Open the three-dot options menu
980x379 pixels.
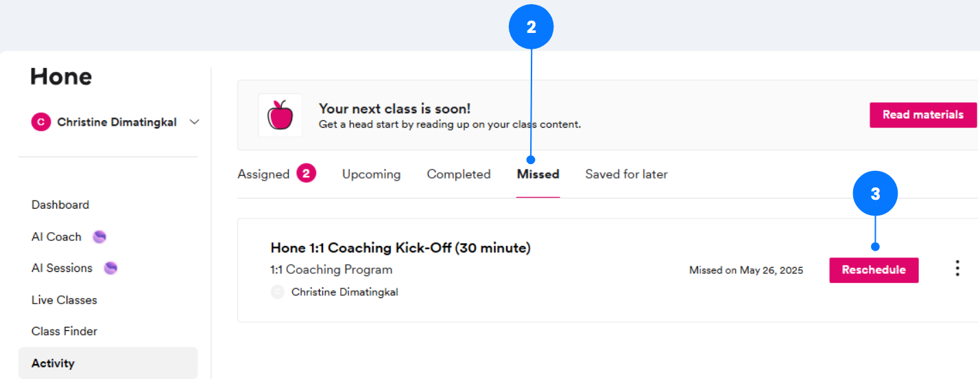tap(957, 268)
